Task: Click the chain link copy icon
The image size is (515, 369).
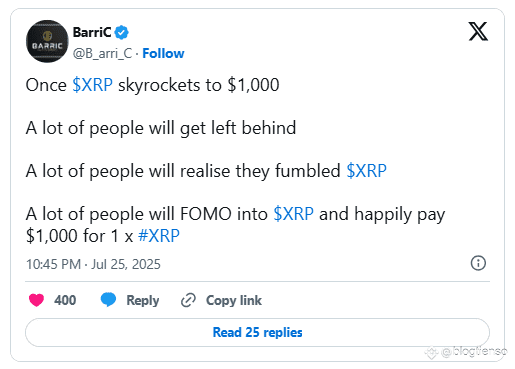Action: 188,300
